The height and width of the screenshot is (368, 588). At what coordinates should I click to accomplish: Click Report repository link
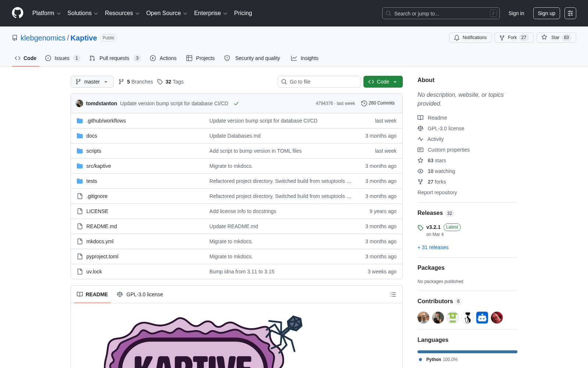tap(437, 192)
